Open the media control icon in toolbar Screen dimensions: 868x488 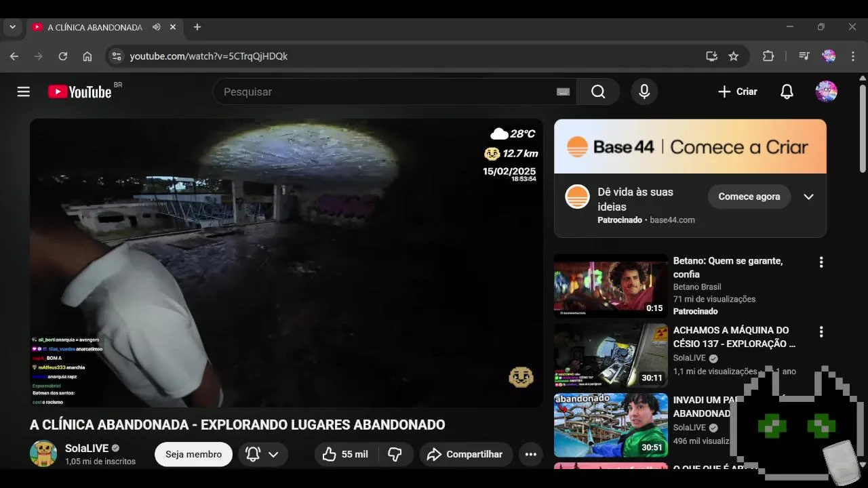(804, 56)
